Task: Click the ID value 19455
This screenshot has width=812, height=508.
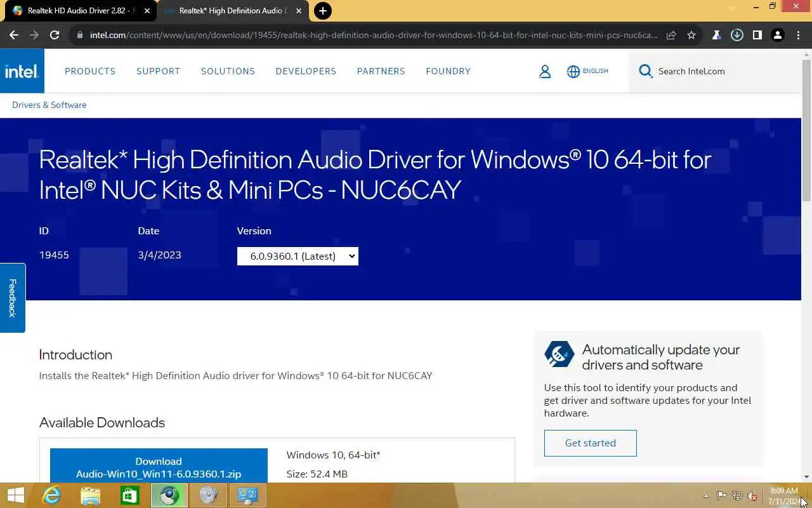Action: point(54,255)
